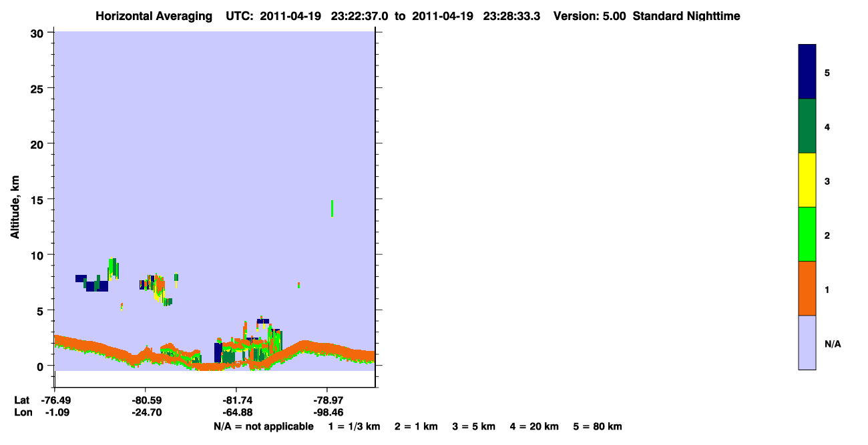
Task: Click the y-axis tick label '30'
Action: (x=38, y=33)
